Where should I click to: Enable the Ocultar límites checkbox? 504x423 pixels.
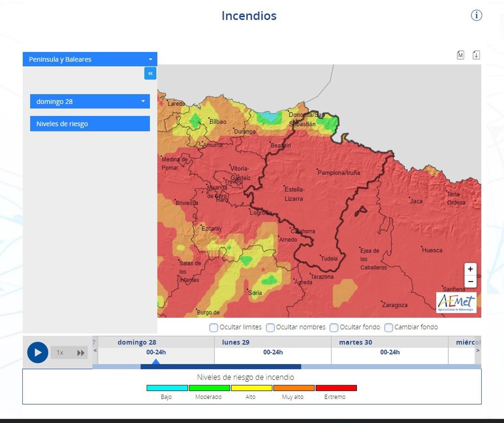click(x=213, y=327)
